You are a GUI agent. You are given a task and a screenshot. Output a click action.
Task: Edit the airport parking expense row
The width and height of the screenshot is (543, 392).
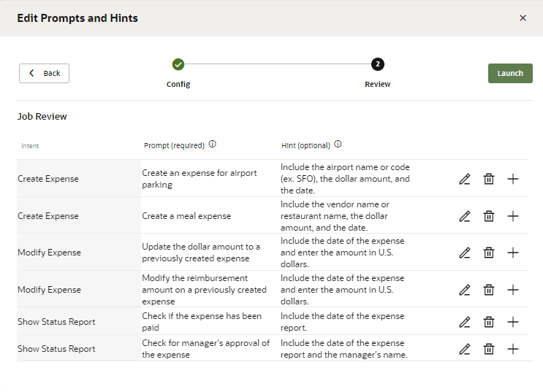point(465,179)
